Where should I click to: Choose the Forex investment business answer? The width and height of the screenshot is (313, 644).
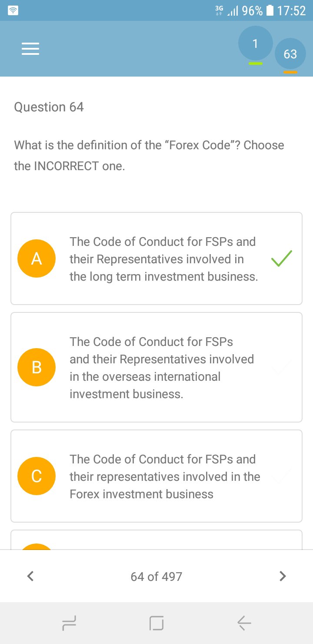click(165, 476)
